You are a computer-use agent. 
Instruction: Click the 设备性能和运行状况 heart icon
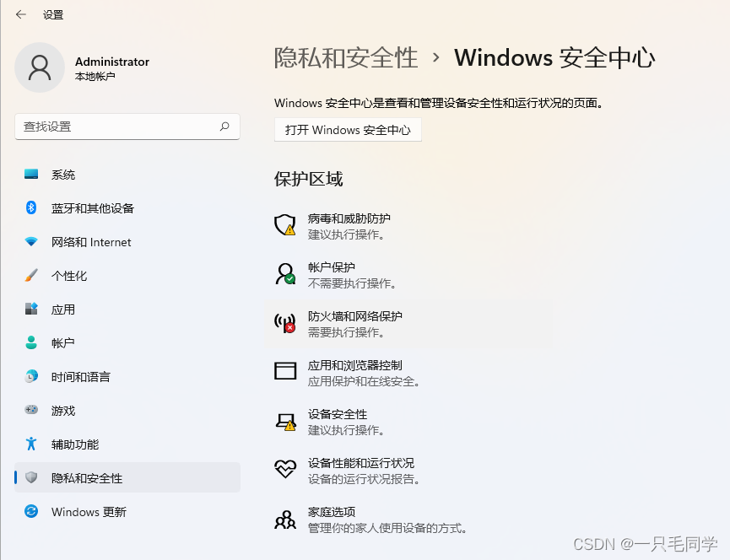(285, 470)
